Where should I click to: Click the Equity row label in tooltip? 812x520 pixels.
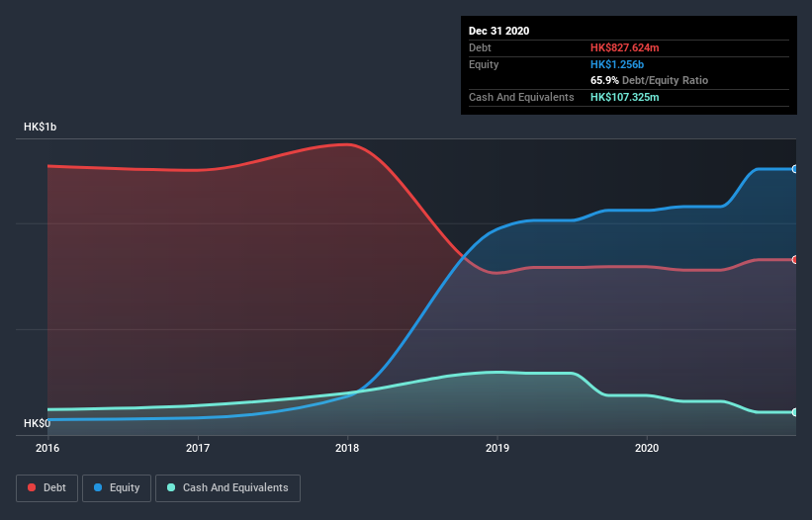(484, 64)
